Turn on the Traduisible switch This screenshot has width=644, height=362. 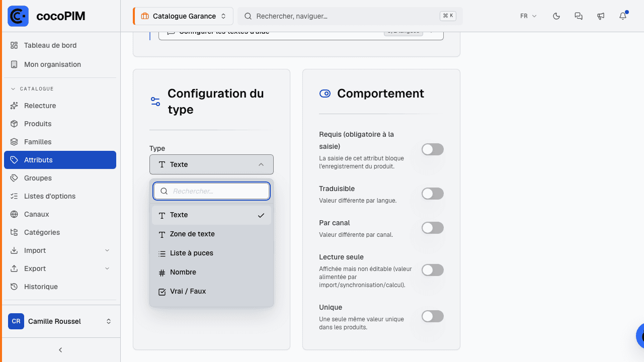(x=433, y=194)
